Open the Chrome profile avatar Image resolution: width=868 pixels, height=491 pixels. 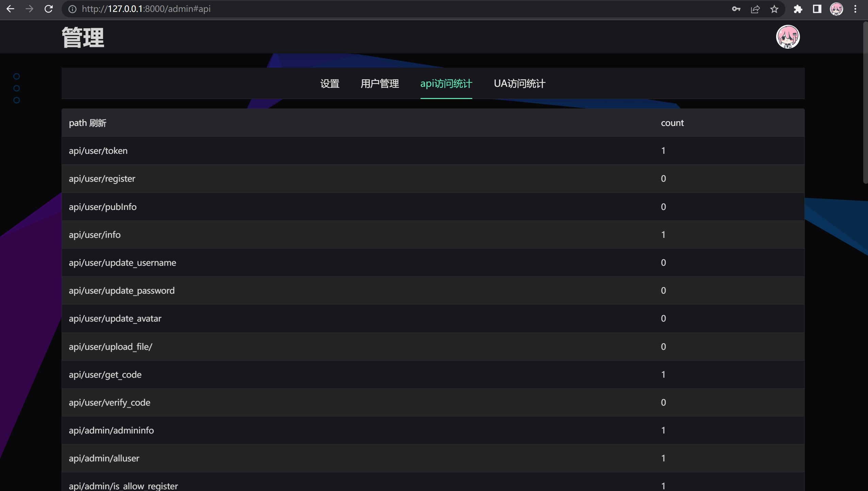(836, 9)
